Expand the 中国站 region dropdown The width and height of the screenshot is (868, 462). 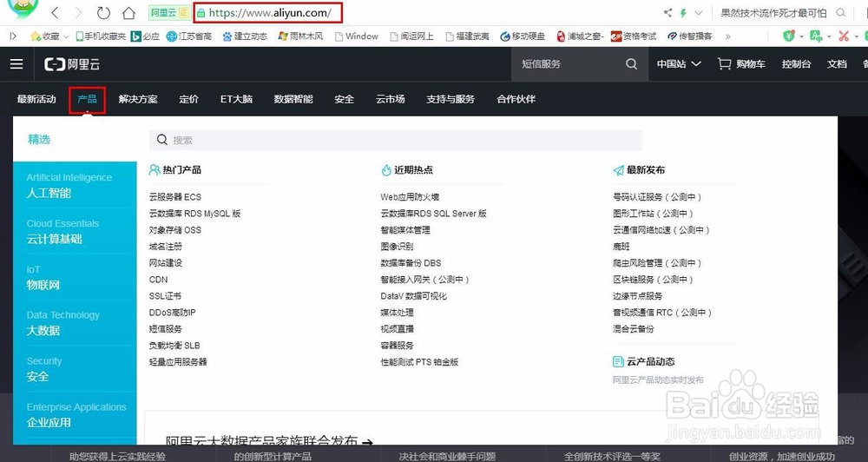(x=679, y=64)
